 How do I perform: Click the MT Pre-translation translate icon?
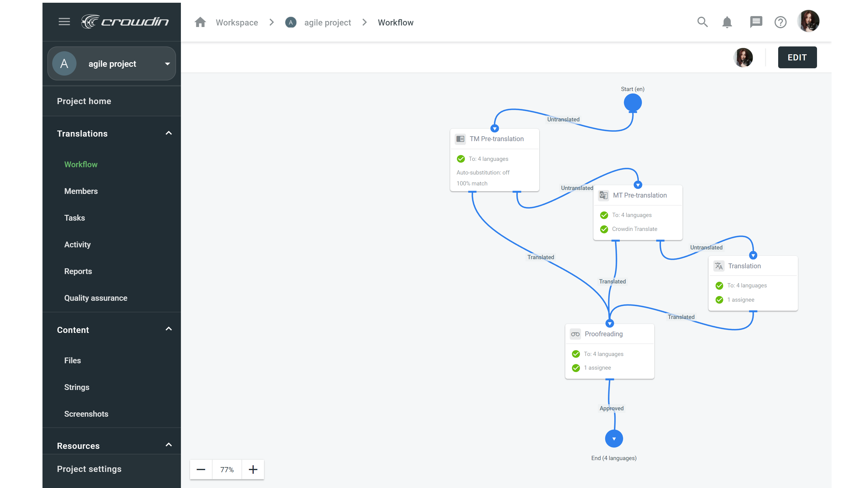pyautogui.click(x=603, y=195)
